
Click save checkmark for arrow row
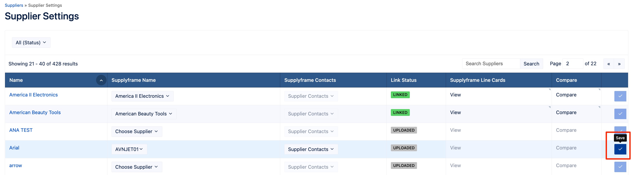620,167
